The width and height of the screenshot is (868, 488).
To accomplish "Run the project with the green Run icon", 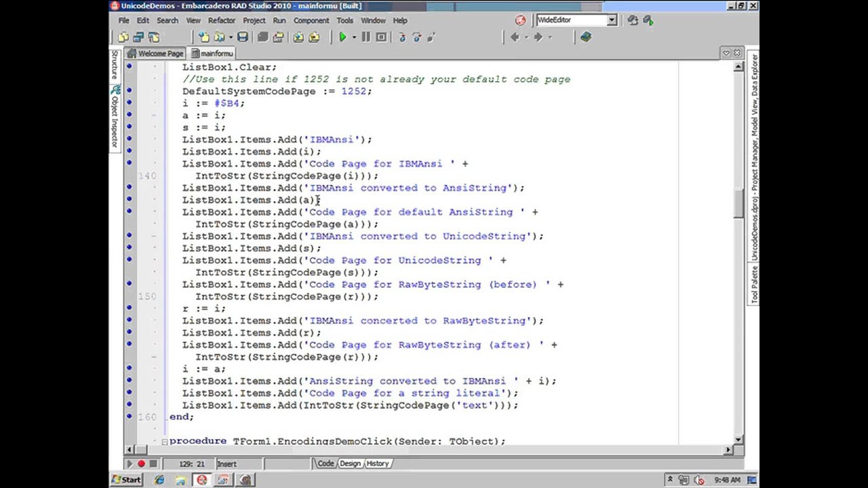I will (x=342, y=37).
